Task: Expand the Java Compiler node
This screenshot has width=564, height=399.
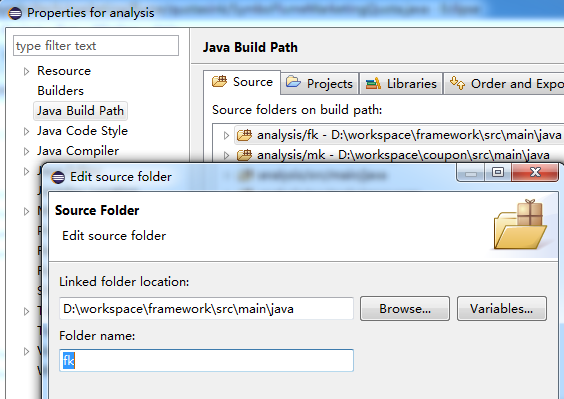Action: click(26, 151)
